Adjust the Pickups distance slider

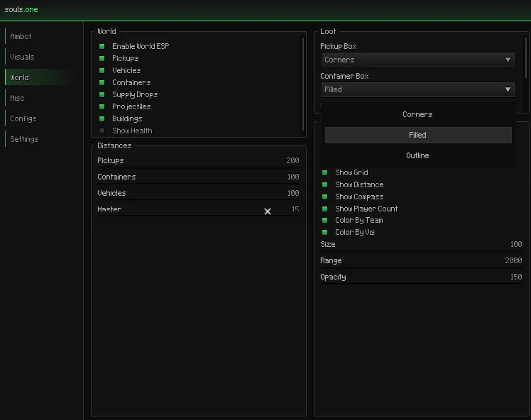coord(199,167)
